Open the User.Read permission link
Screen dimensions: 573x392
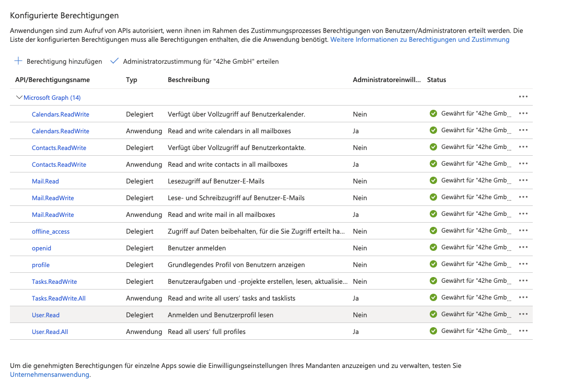click(x=45, y=315)
